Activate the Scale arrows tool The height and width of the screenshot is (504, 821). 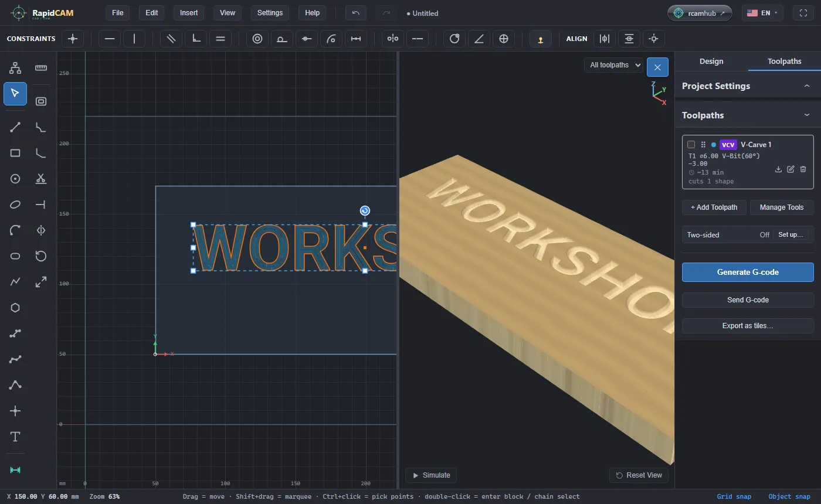tap(41, 282)
